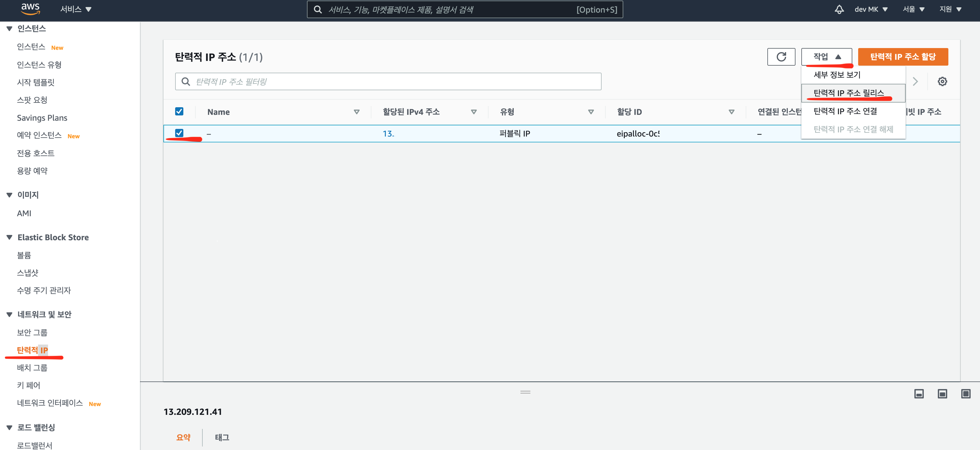The image size is (980, 450).
Task: Switch to the 태그 tab
Action: pos(222,437)
